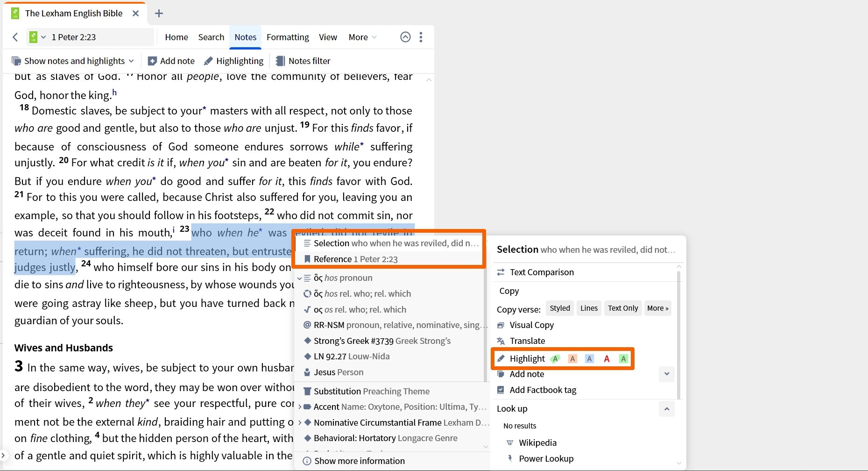Viewport: 868px width, 471px height.
Task: Collapse the ὅς hos pronoun group
Action: [x=299, y=278]
